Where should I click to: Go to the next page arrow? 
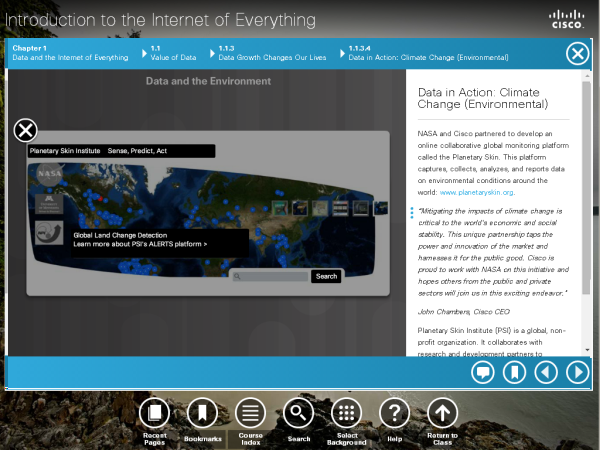coord(577,373)
